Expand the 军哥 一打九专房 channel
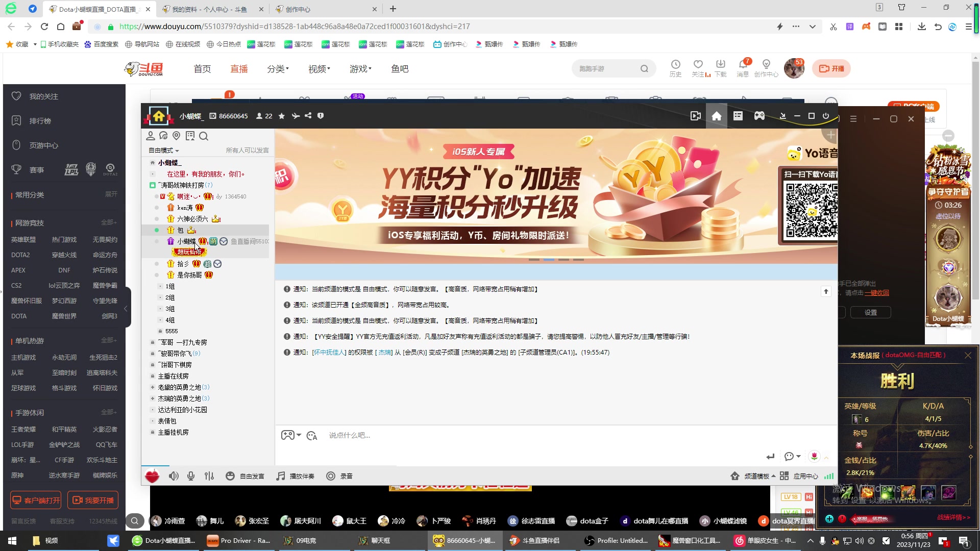980x551 pixels. point(152,342)
